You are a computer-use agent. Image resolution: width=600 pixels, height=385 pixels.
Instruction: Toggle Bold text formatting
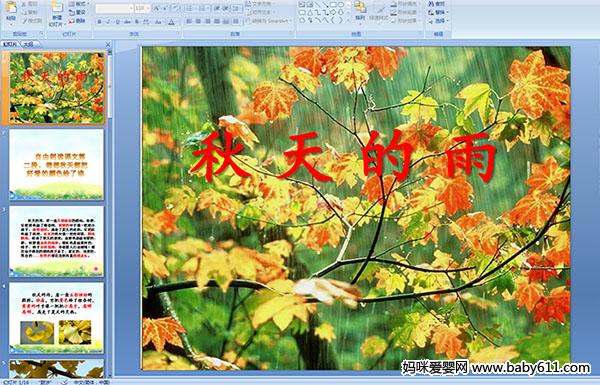pos(99,22)
